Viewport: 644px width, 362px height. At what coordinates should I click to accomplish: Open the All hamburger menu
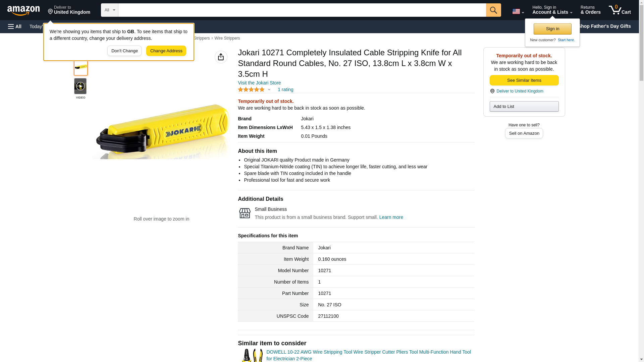coord(15,26)
